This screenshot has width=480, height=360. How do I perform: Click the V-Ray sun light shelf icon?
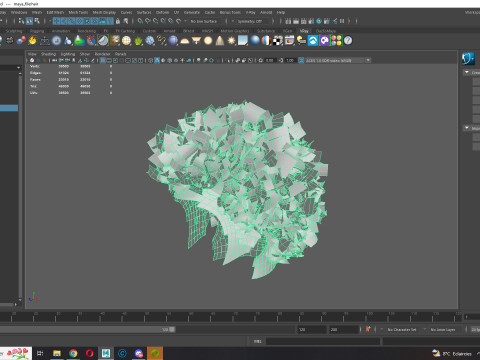[231, 41]
